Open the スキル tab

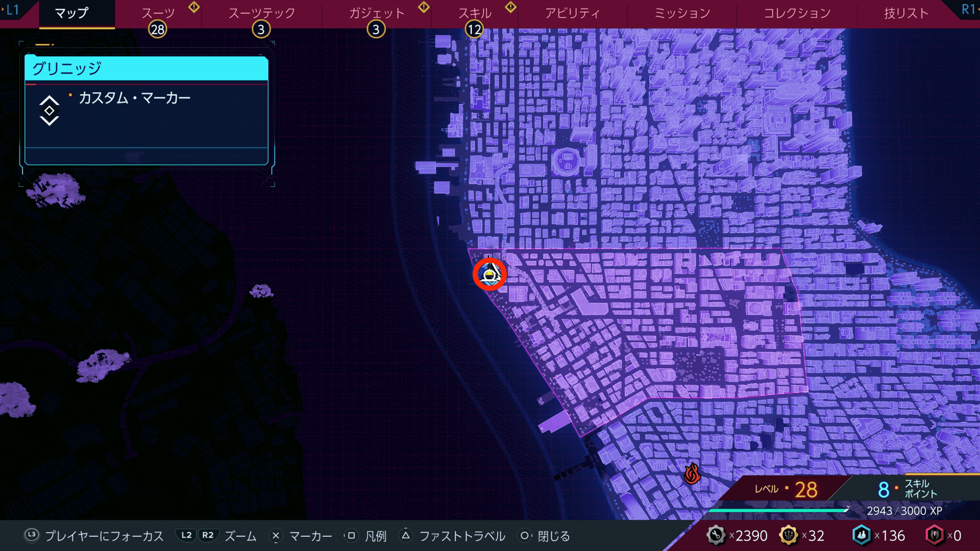tap(475, 14)
